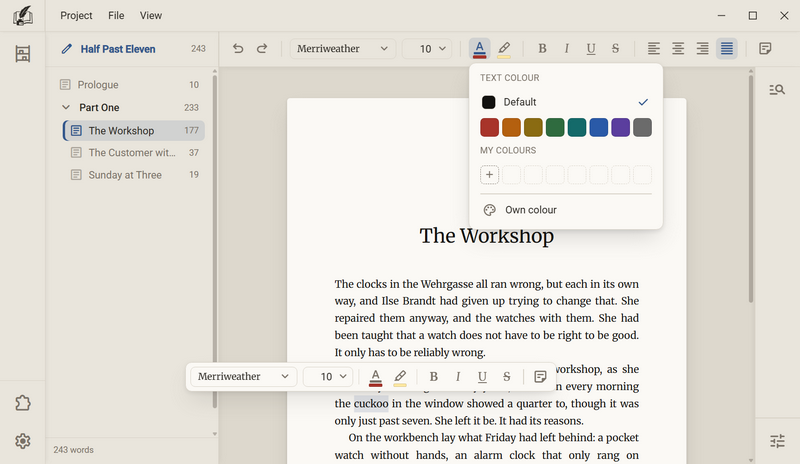Pick the orange colour swatch
800x464 pixels.
[511, 128]
